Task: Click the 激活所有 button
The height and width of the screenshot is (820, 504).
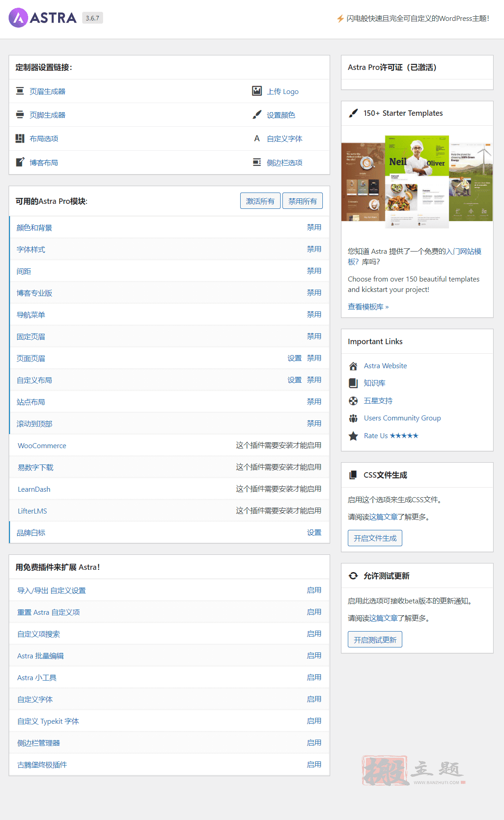Action: click(260, 201)
